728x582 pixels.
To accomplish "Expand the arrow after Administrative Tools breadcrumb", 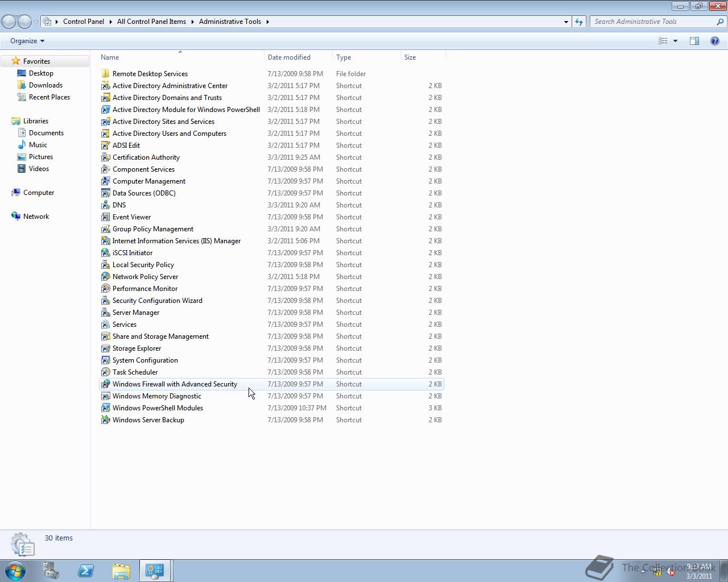I will (267, 22).
